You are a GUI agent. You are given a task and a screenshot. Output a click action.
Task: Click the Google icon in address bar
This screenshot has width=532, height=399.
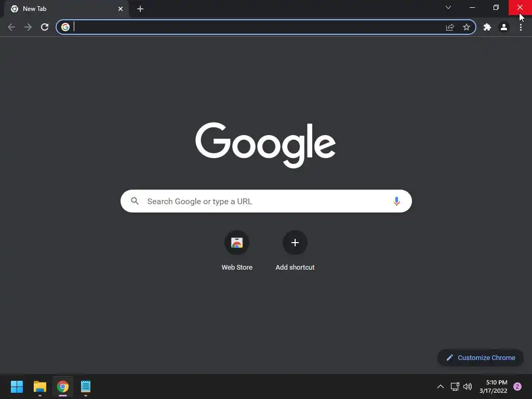65,27
